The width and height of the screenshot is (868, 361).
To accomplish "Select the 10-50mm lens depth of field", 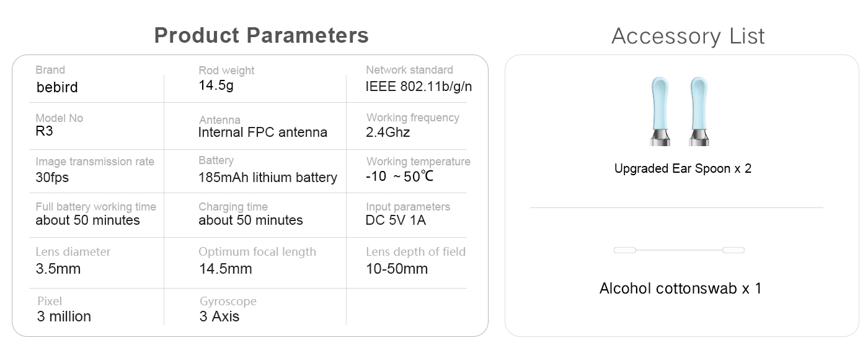I will 397,269.
